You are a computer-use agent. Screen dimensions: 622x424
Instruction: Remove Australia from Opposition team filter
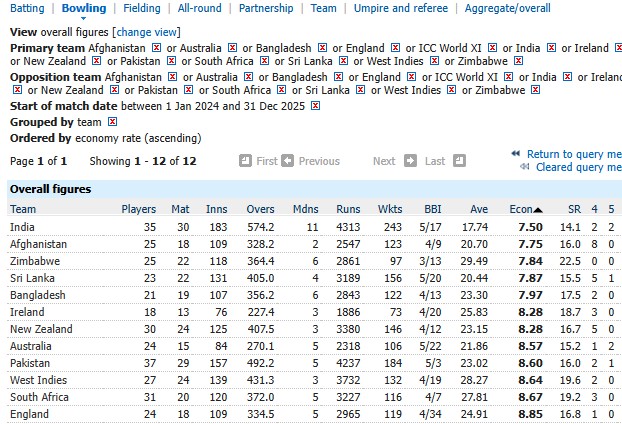pos(249,77)
